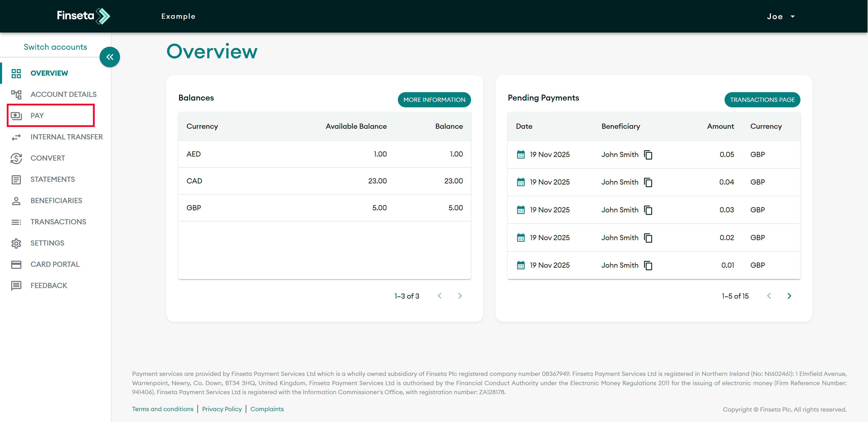This screenshot has height=422, width=868.
Task: Open Convert via its currency icon
Action: (x=16, y=158)
